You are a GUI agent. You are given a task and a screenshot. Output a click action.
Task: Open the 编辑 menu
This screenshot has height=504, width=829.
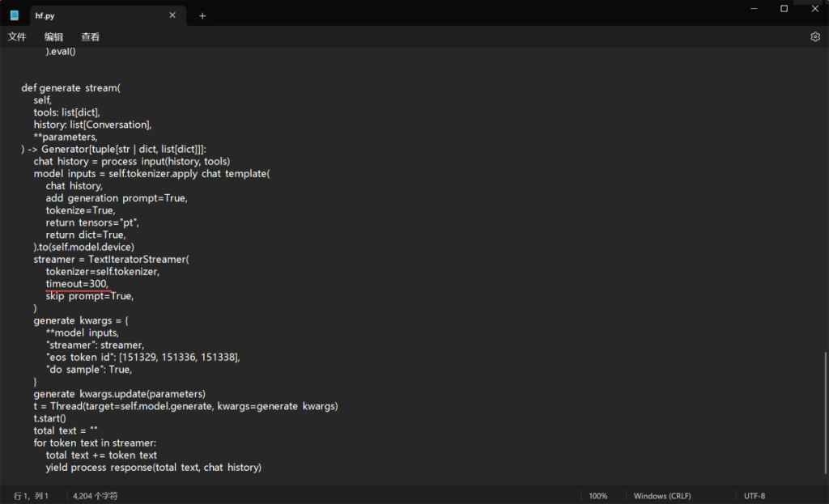pos(53,36)
